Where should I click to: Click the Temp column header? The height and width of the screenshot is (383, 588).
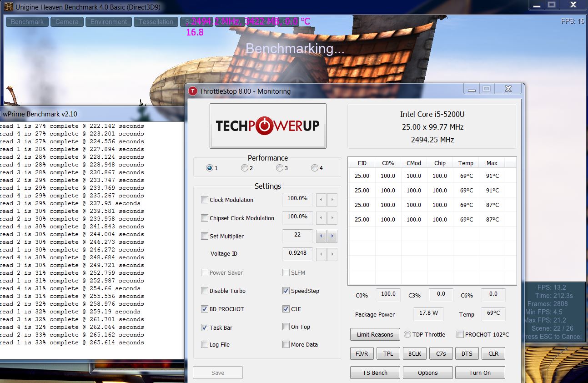(466, 163)
